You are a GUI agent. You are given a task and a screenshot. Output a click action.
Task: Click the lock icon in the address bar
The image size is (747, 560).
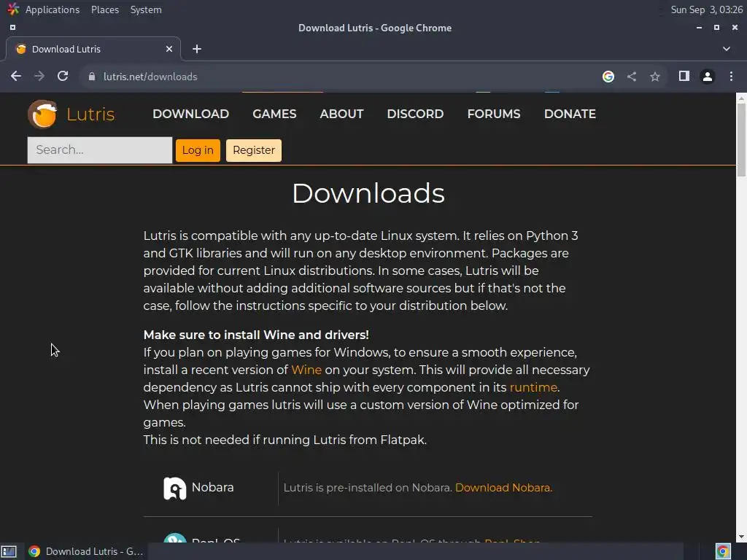pyautogui.click(x=92, y=77)
